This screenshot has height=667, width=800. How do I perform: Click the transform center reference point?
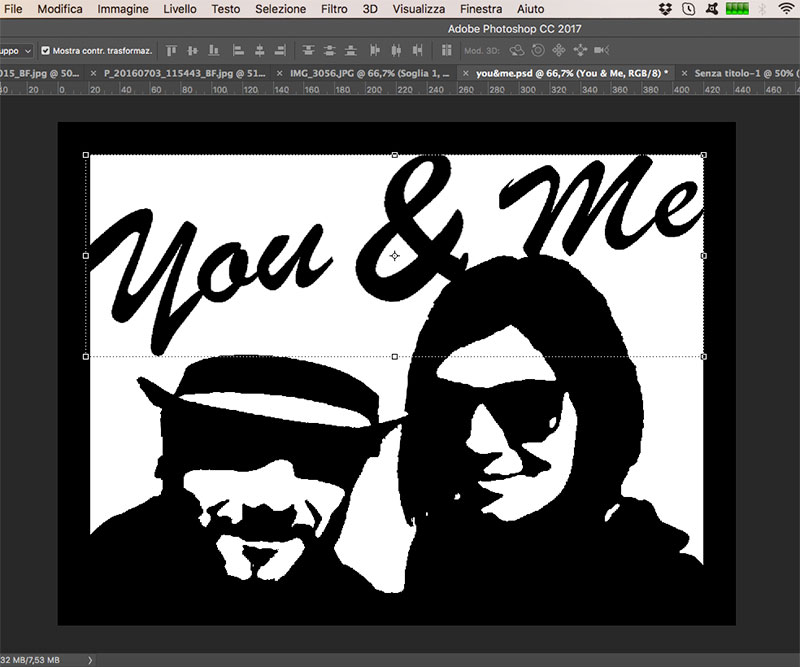[395, 256]
